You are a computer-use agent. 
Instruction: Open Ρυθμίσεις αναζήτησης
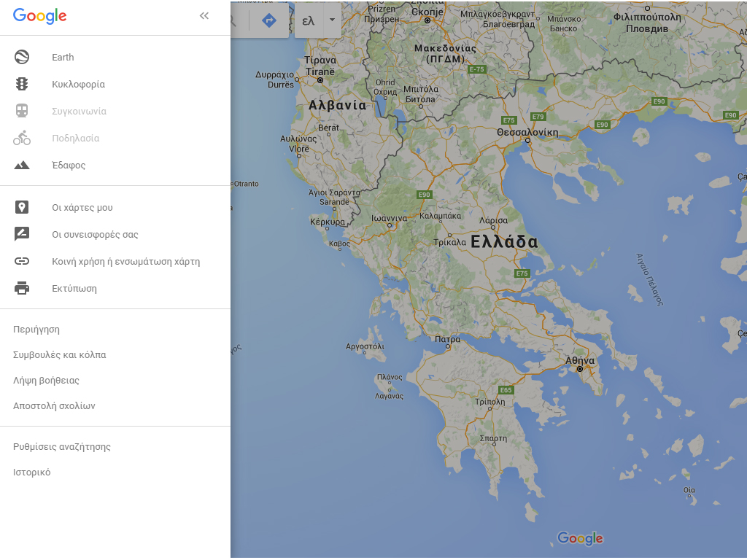[62, 447]
